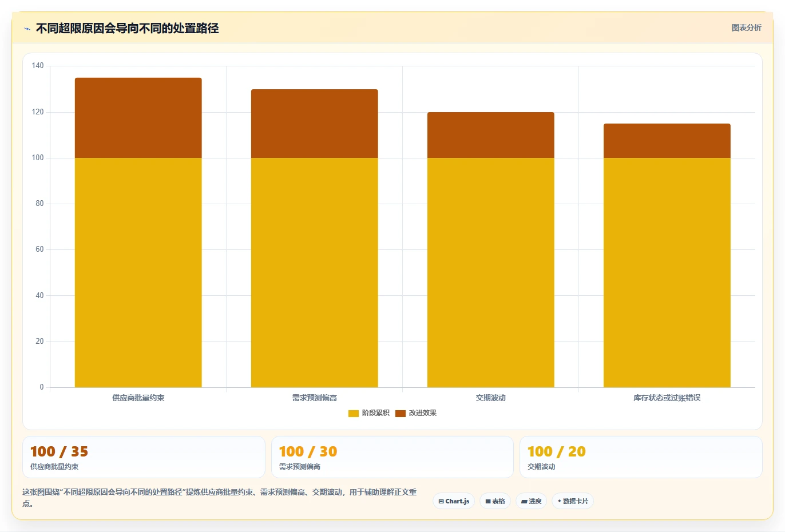Click the 改进效果 legend label
Screen dimensions: 785x532
coord(422,413)
